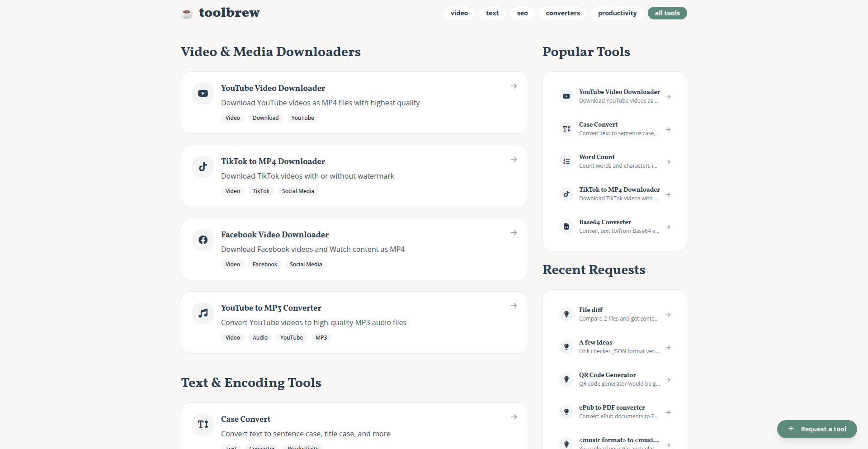The width and height of the screenshot is (868, 449).
Task: Open Word Count in Popular Tools
Action: (x=597, y=157)
